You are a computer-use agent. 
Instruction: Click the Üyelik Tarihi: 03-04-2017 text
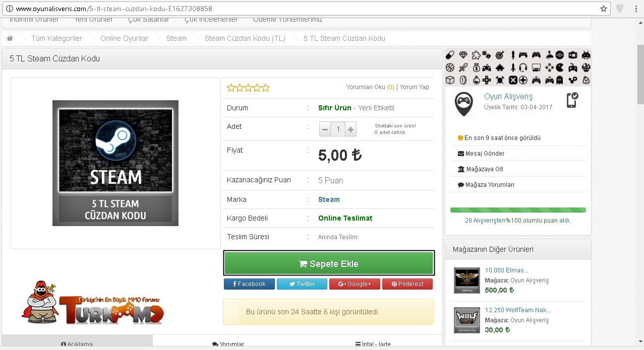click(518, 107)
